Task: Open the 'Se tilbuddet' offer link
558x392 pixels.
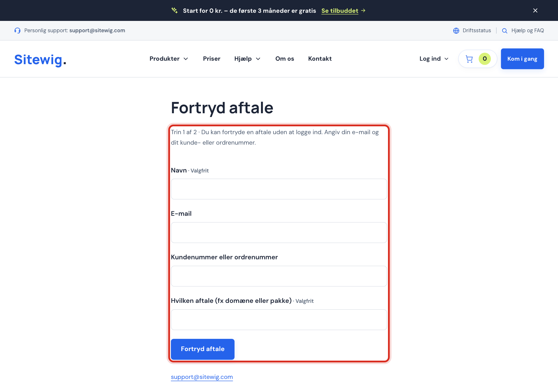Action: tap(340, 11)
